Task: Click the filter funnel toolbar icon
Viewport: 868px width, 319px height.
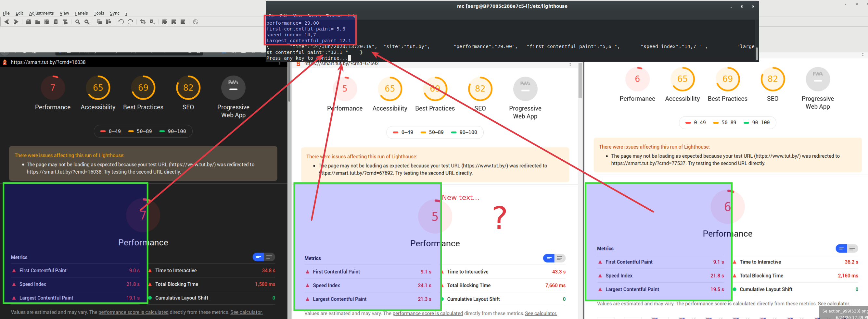Action: tap(65, 22)
